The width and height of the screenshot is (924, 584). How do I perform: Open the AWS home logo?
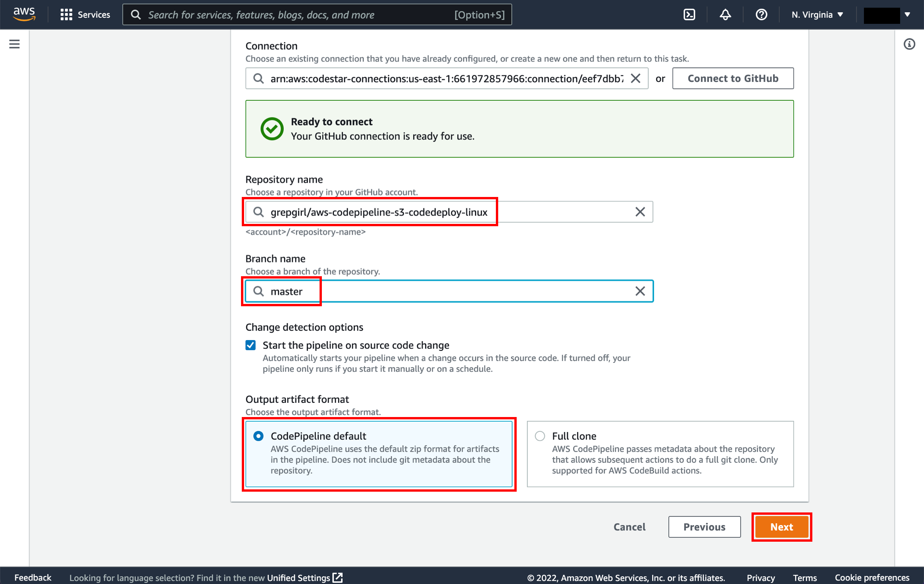click(x=24, y=14)
